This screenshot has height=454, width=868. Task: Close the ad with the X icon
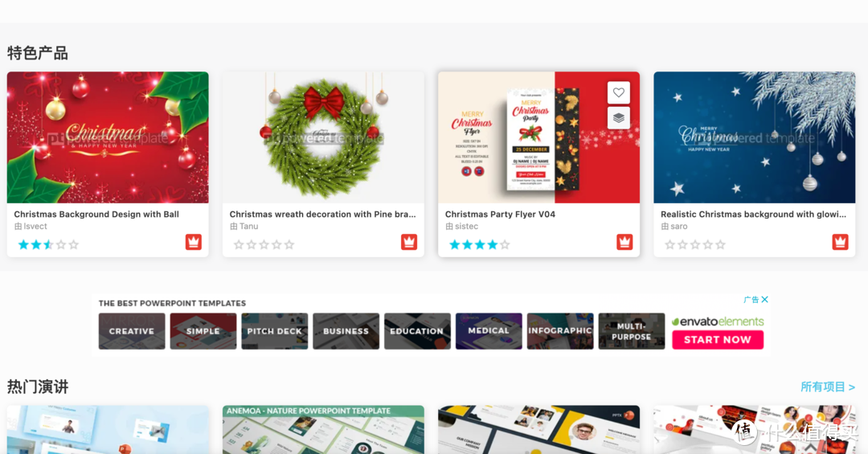coord(764,300)
